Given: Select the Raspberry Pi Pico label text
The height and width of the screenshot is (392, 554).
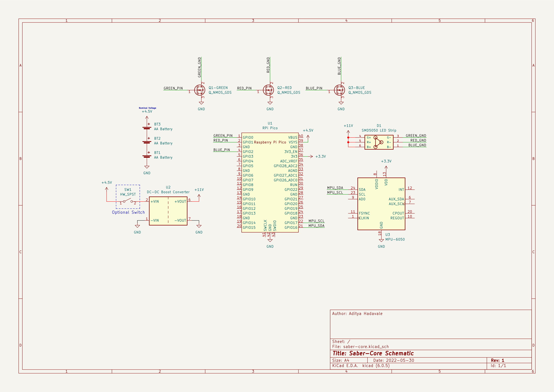Looking at the screenshot, I should pyautogui.click(x=270, y=142).
